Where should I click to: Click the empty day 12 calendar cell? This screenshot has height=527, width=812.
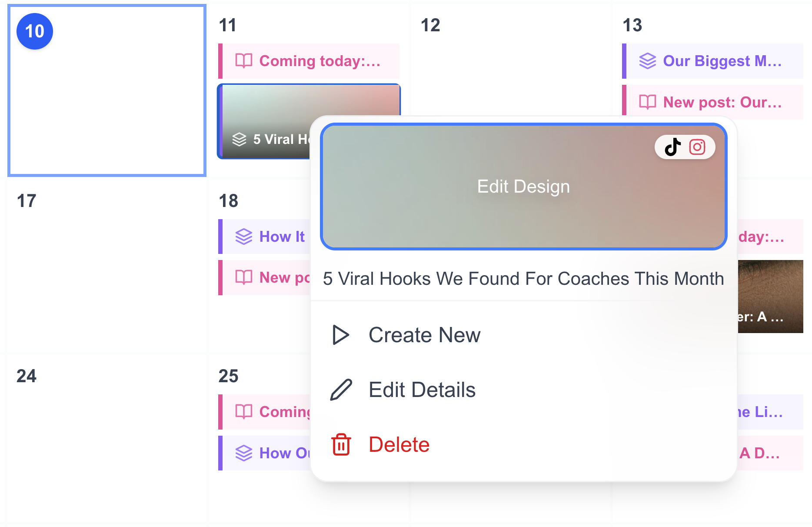coord(510,74)
